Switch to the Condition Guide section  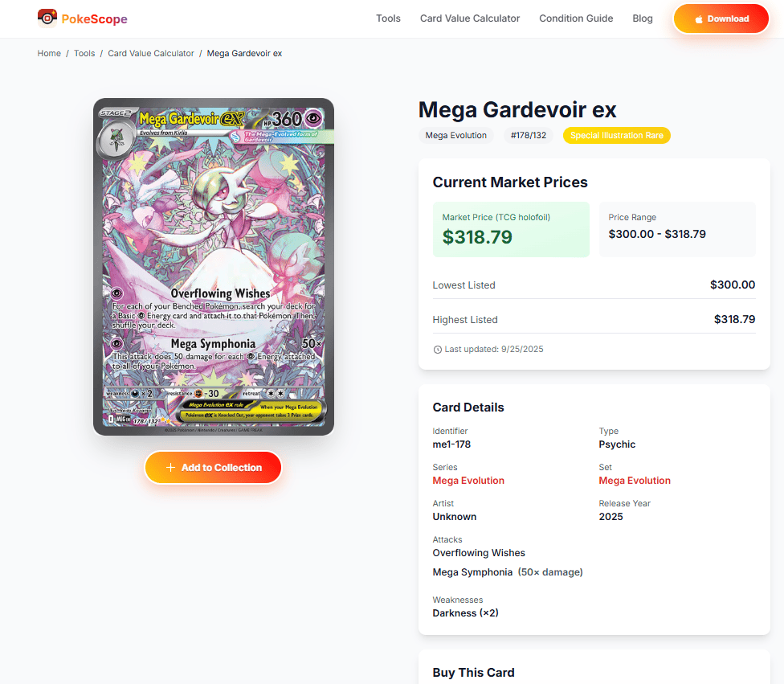coord(576,18)
